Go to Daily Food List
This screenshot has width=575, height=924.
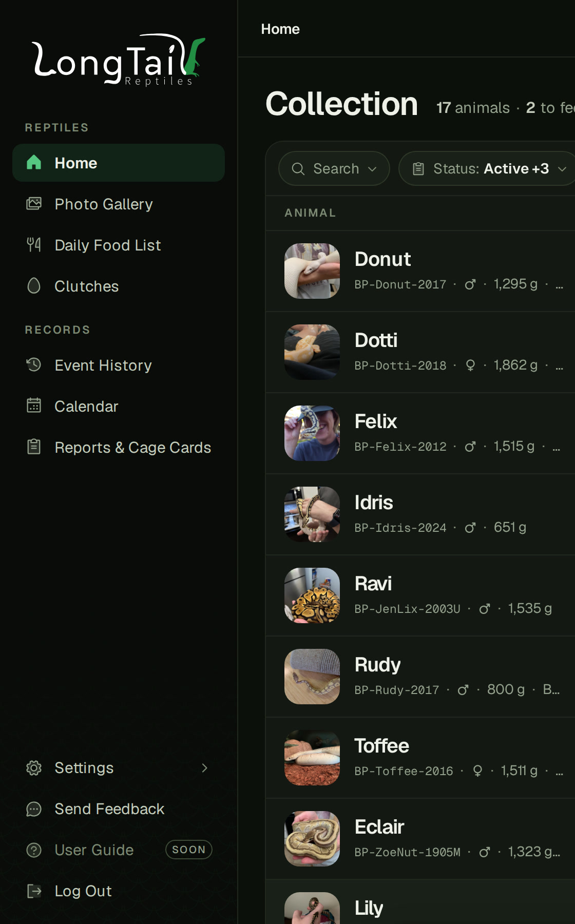pyautogui.click(x=119, y=245)
